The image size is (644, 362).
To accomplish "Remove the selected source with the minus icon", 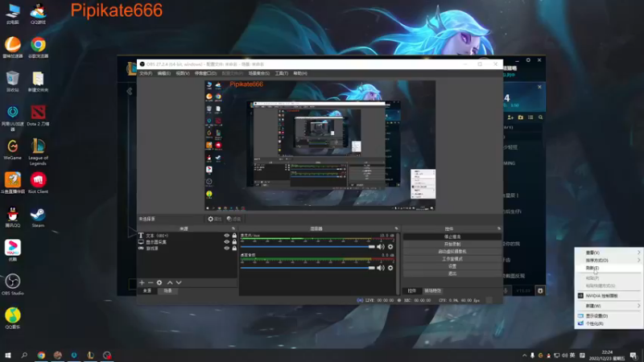I will pos(151,282).
